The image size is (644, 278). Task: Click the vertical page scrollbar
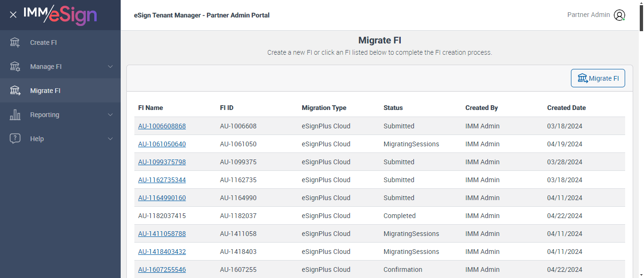640,142
